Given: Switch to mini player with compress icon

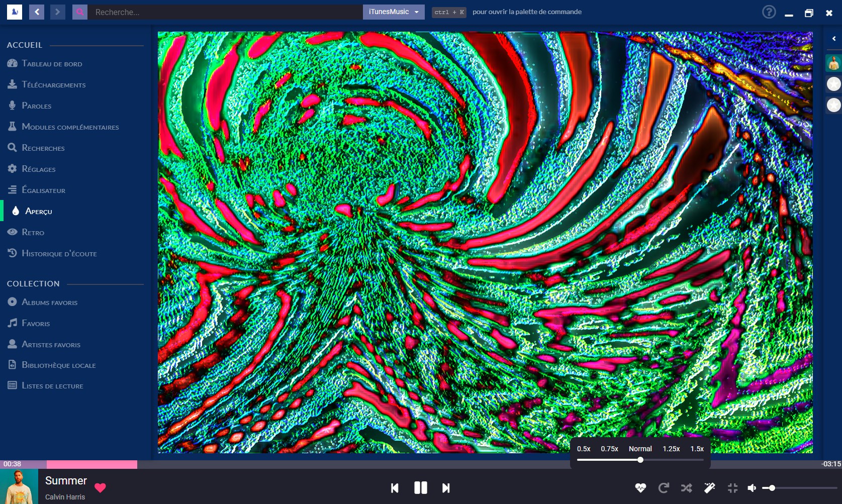Looking at the screenshot, I should 733,488.
